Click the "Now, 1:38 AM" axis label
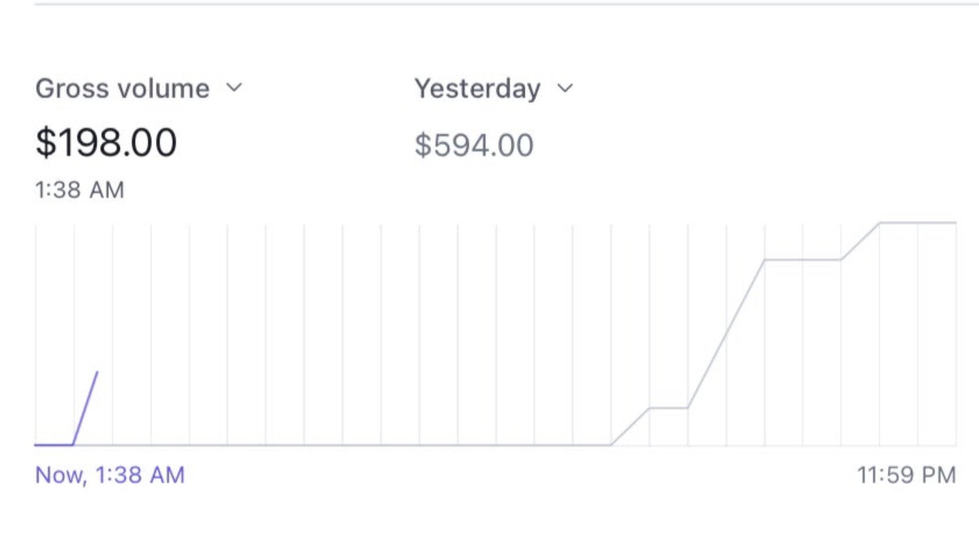This screenshot has height=560, width=979. pyautogui.click(x=110, y=474)
